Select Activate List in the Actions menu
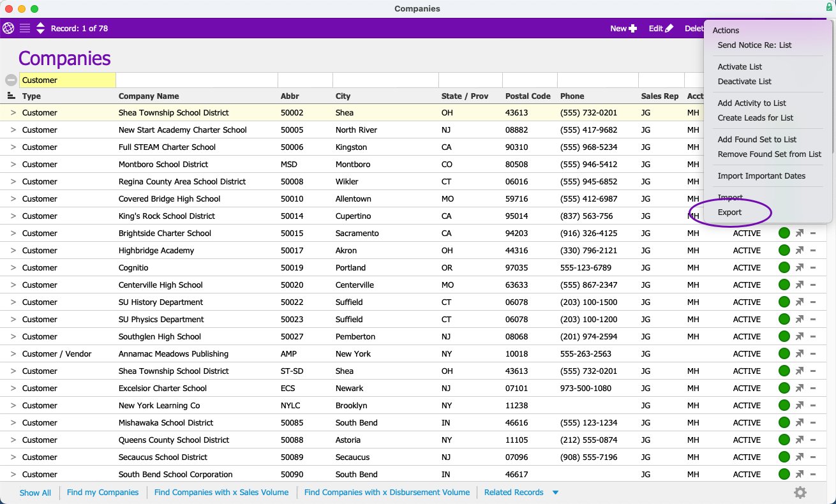 (x=740, y=67)
